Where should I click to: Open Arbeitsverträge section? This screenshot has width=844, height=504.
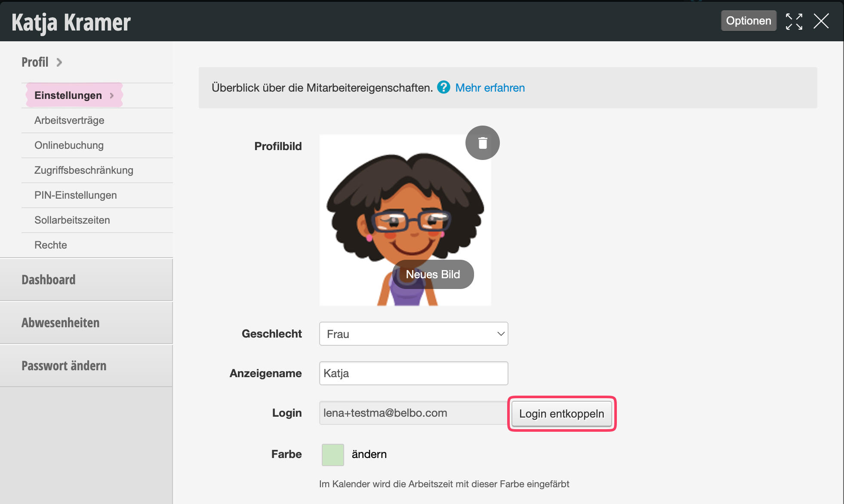coord(69,120)
